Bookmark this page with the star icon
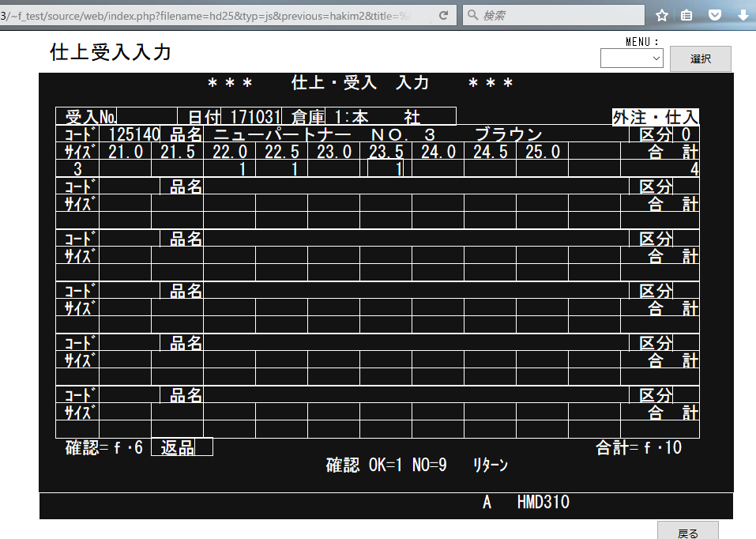The height and width of the screenshot is (539, 756). point(662,15)
